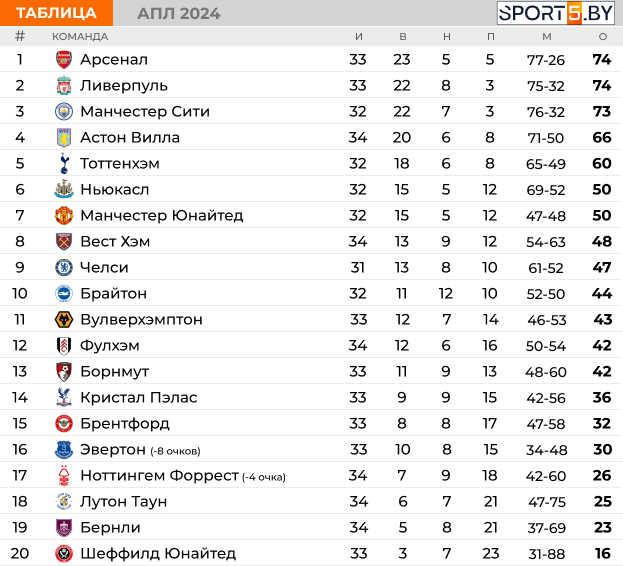The image size is (623, 566).
Task: Click the Tottenham cockerel crest
Action: coord(64,163)
